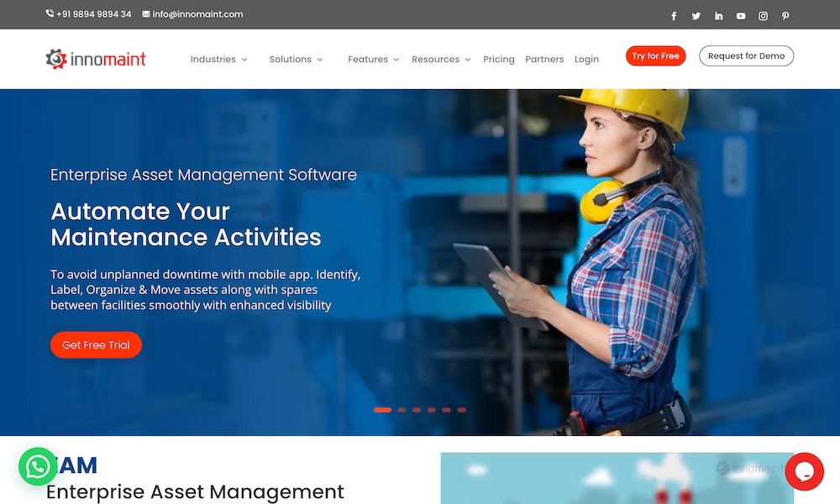Open the Partners menu item
The height and width of the screenshot is (504, 840).
pos(544,60)
